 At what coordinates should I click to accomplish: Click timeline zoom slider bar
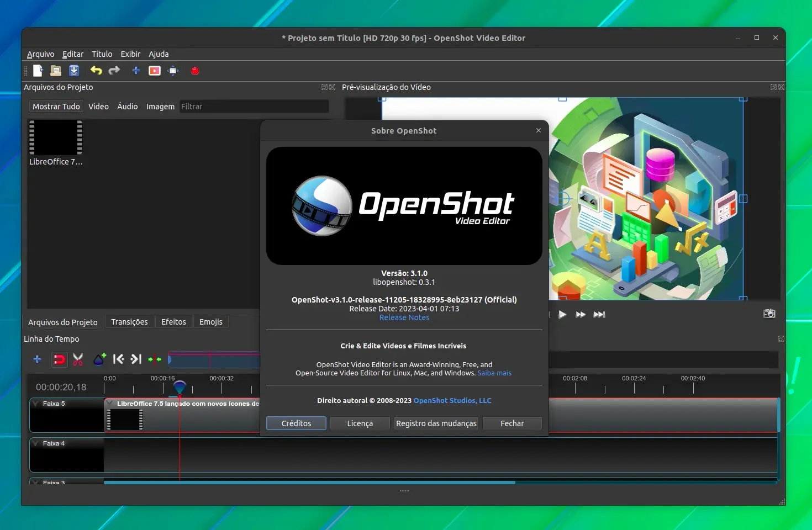pyautogui.click(x=473, y=360)
